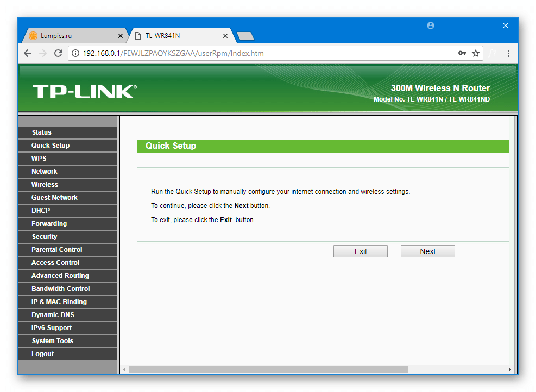Click 'To continue' instruction line
Image resolution: width=536 pixels, height=392 pixels.
(210, 206)
